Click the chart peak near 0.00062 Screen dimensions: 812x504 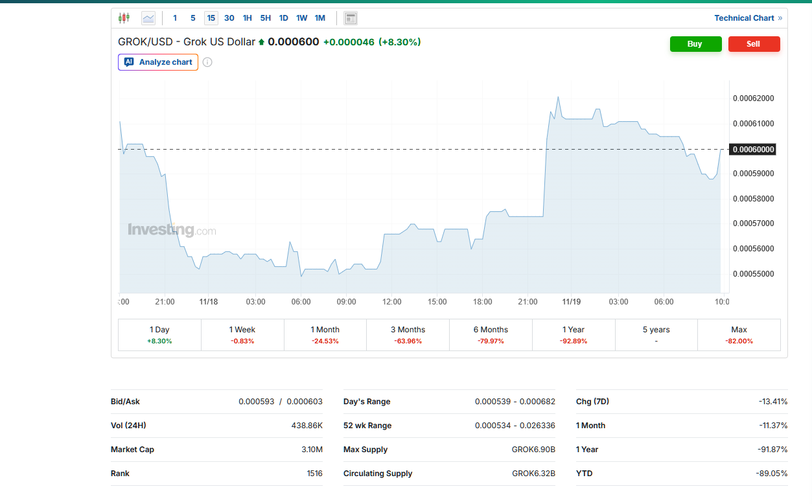[558, 97]
